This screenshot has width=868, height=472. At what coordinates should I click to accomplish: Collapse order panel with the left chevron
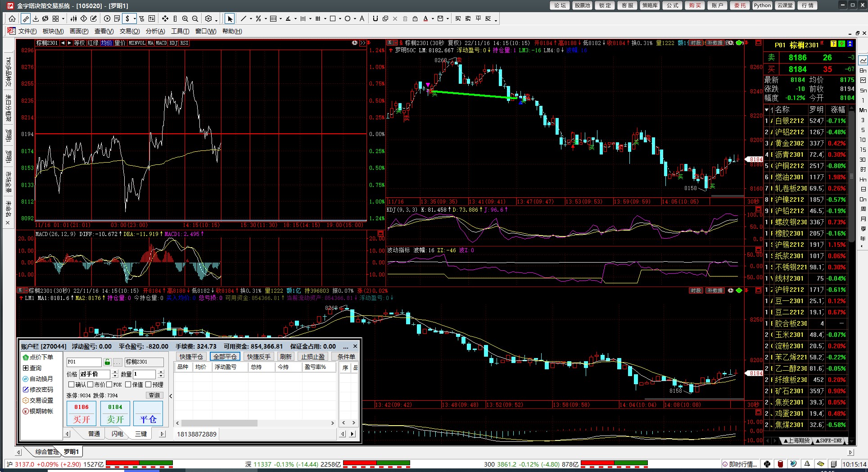[x=171, y=396]
